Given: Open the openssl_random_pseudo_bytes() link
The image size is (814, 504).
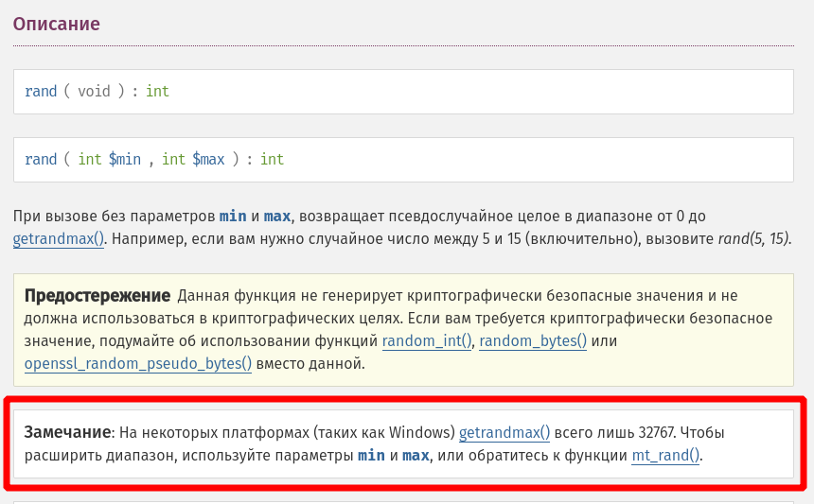Looking at the screenshot, I should (x=138, y=363).
